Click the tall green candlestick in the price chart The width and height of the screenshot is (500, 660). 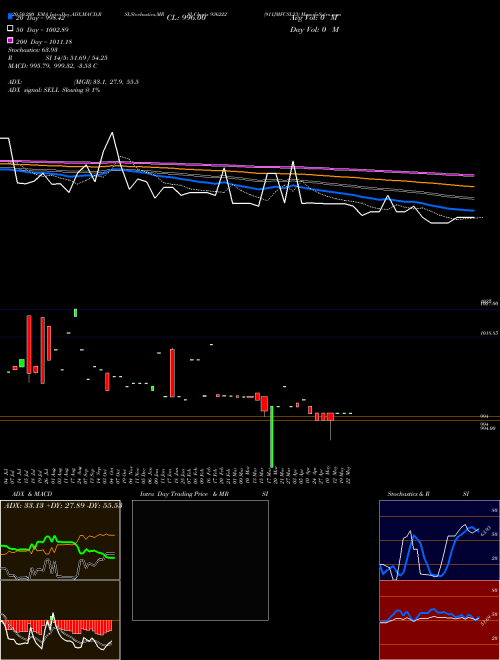click(x=271, y=436)
